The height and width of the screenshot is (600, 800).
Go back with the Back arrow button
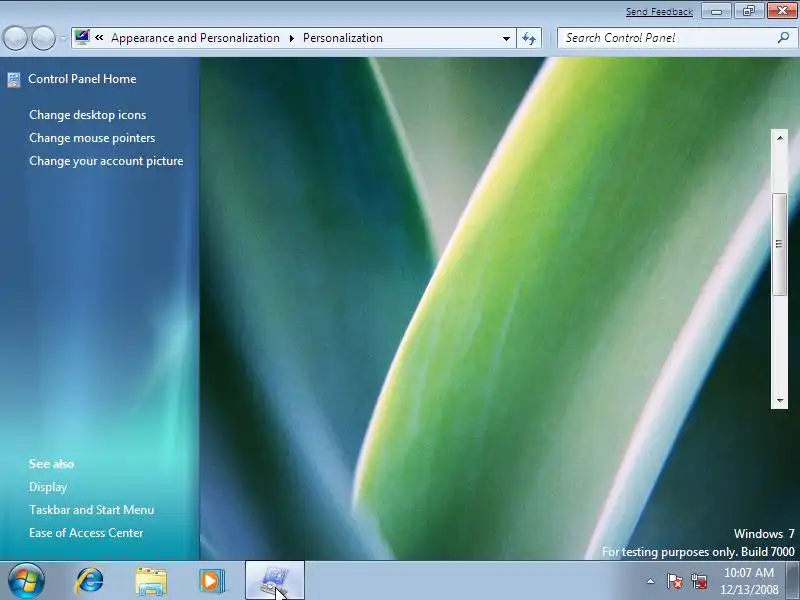click(x=15, y=38)
